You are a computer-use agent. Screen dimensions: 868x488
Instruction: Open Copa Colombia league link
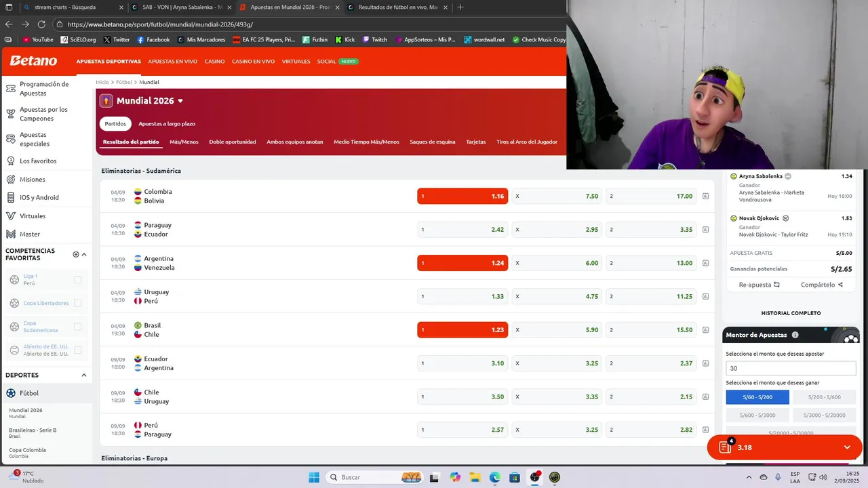[x=27, y=450]
